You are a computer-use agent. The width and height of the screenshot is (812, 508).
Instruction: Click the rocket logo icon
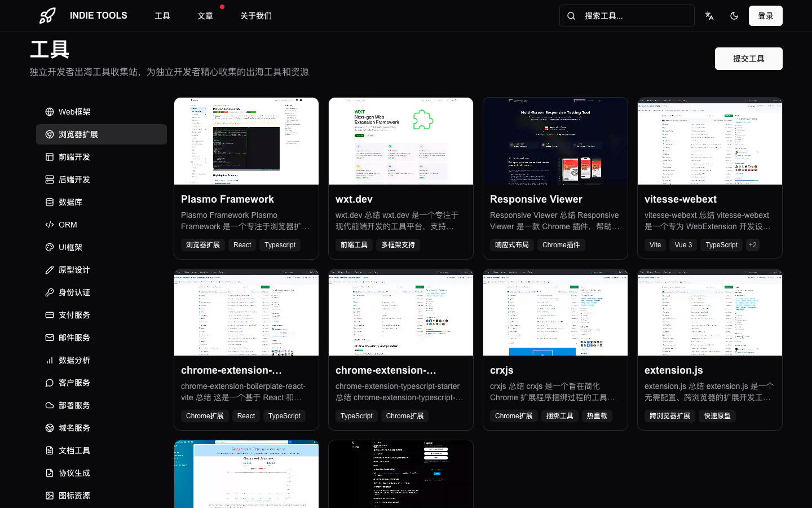pyautogui.click(x=47, y=16)
